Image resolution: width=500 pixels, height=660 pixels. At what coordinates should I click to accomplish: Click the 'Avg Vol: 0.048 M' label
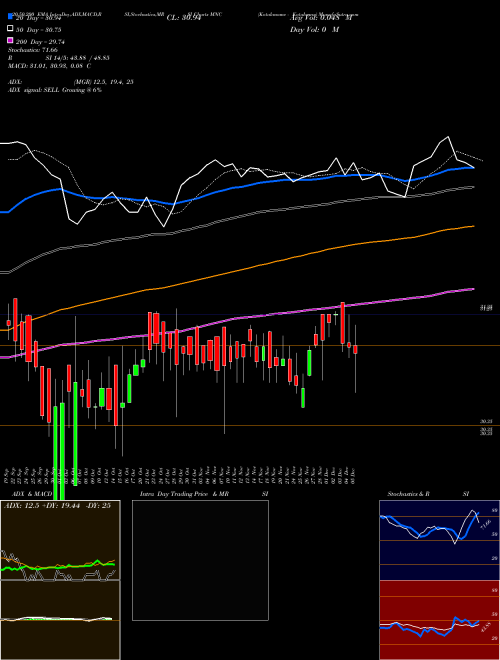321,18
